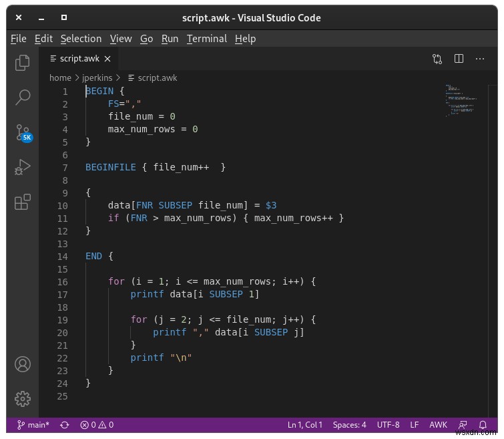Click the BEGIN keyword on line 1
The width and height of the screenshot is (504, 439).
(99, 91)
